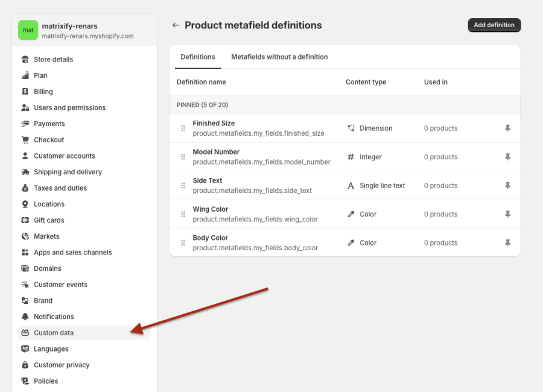Click the Dimension icon beside Finished Size

coord(351,128)
